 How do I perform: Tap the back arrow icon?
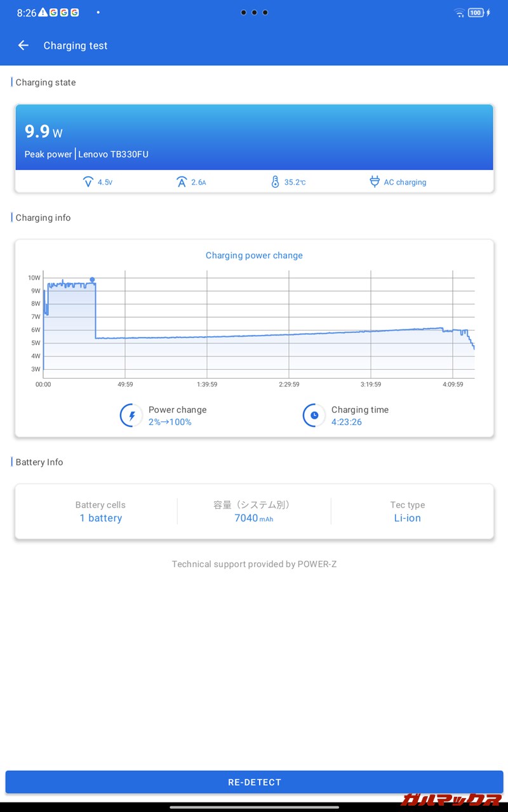coord(23,45)
